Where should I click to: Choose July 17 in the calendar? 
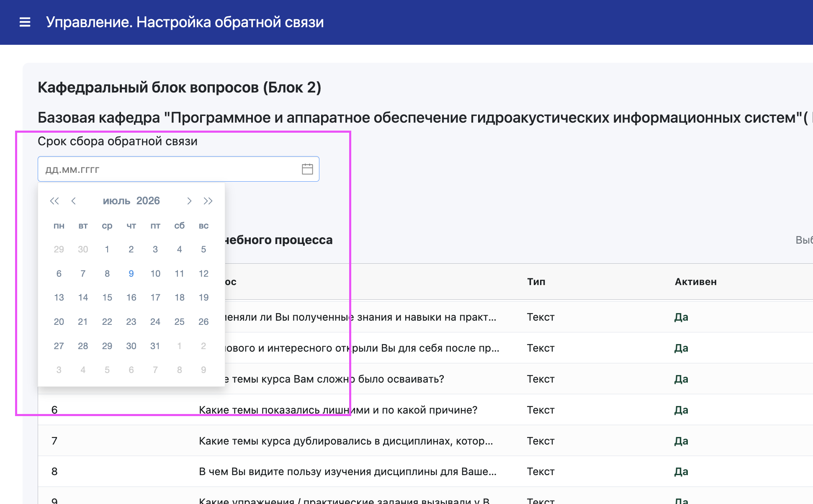pyautogui.click(x=155, y=298)
